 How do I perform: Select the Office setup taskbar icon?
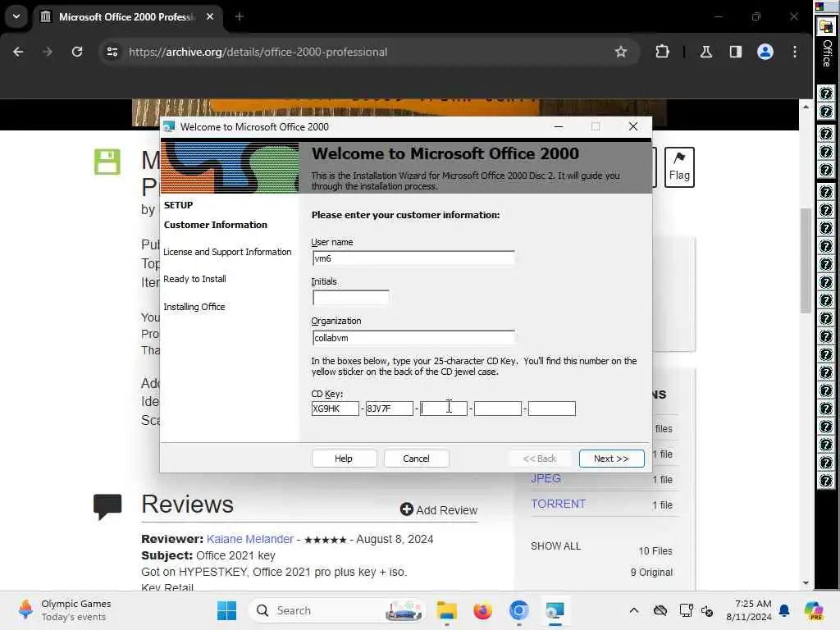pyautogui.click(x=555, y=610)
